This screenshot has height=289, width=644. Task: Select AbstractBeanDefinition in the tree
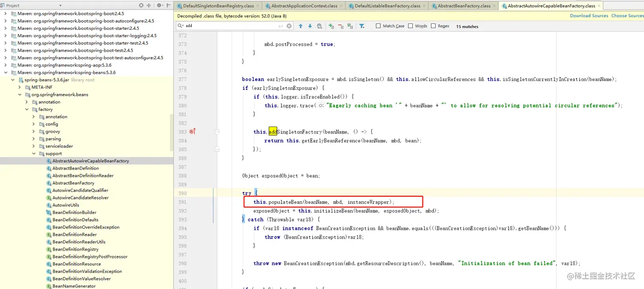point(75,168)
